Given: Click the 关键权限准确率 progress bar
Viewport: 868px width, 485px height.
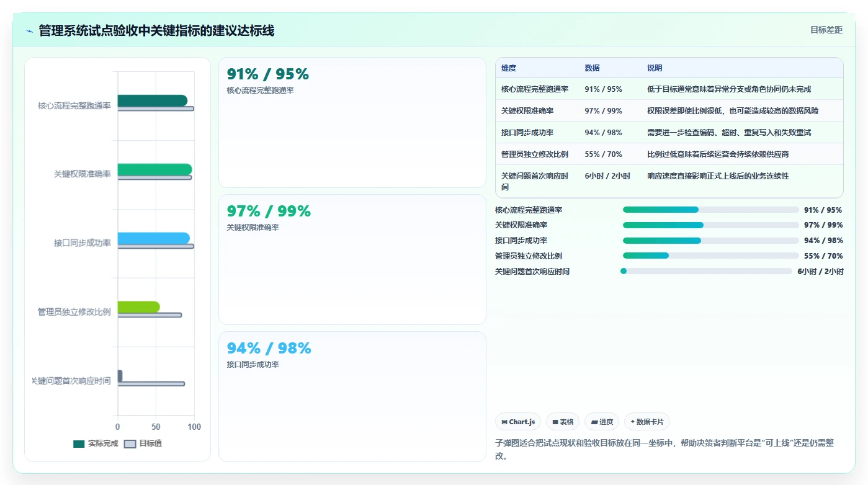Looking at the screenshot, I should (710, 225).
